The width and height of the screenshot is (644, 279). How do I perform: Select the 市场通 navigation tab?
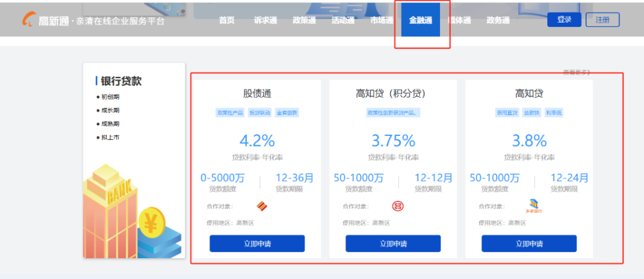click(x=382, y=20)
